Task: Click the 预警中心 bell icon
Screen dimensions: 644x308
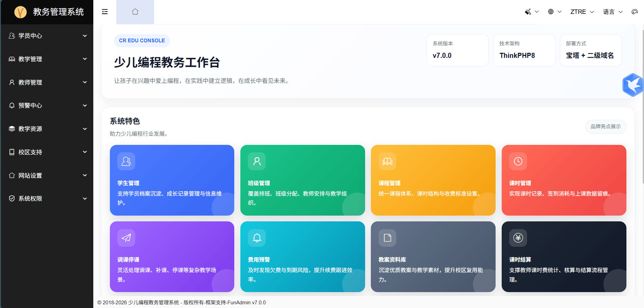Action: pos(12,106)
